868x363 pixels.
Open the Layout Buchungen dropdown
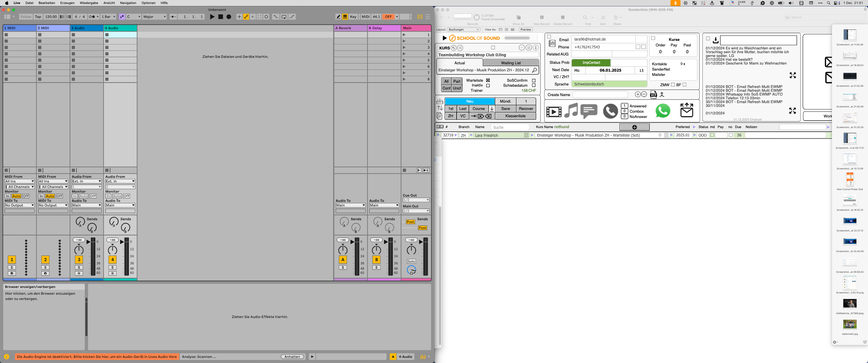[x=464, y=30]
